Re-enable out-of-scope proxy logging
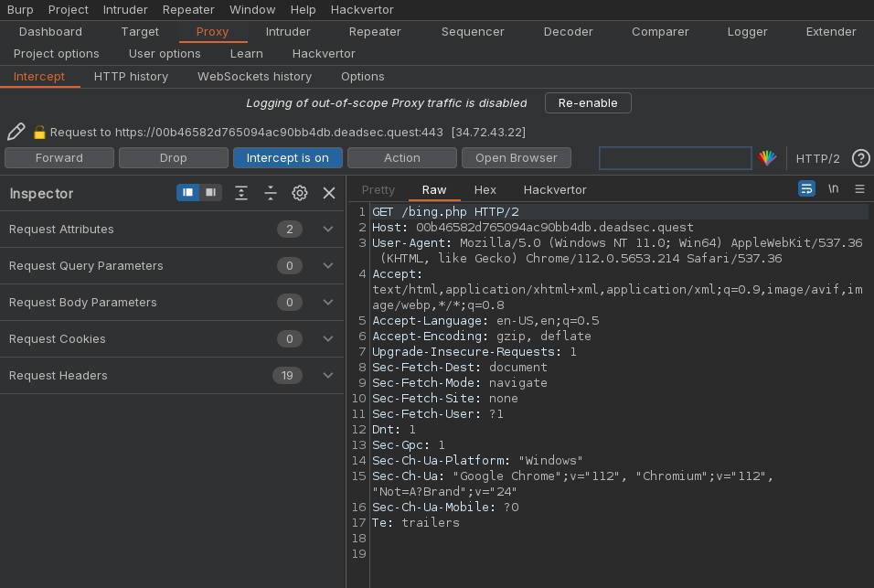874x588 pixels. [x=588, y=103]
